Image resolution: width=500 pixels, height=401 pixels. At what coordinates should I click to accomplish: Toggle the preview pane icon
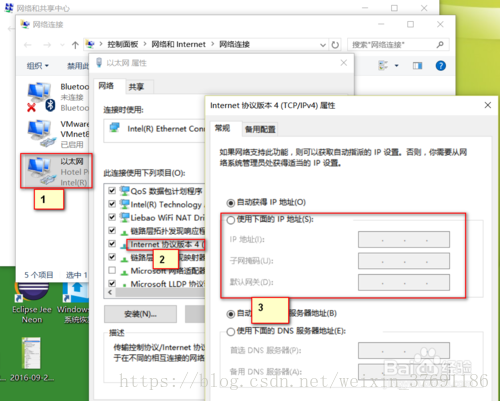click(417, 66)
